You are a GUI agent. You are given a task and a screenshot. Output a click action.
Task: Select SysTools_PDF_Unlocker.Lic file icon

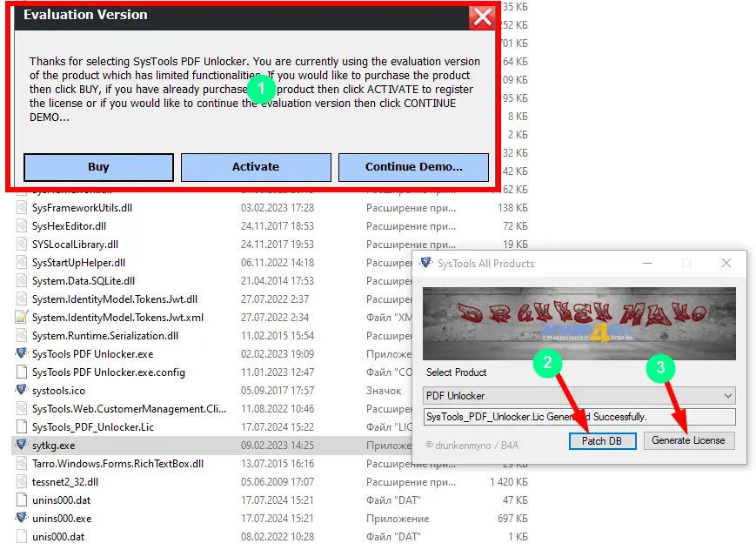[22, 427]
